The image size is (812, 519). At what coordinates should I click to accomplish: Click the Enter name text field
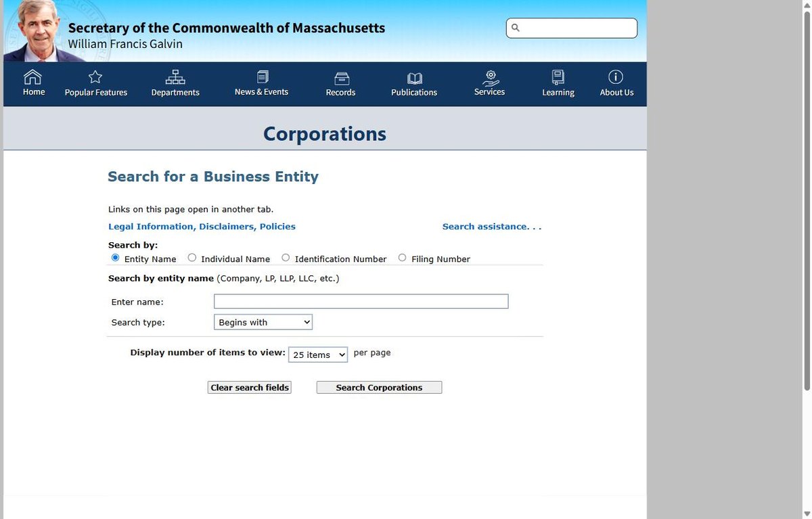tap(361, 301)
